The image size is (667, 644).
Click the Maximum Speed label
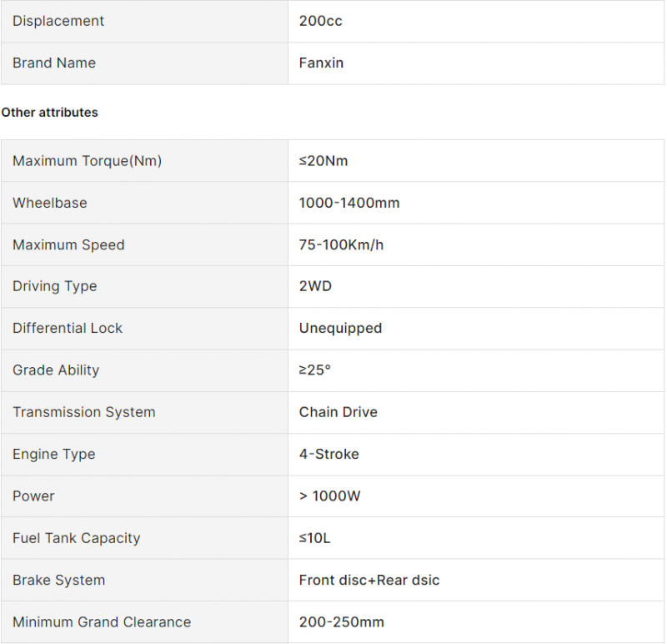point(68,245)
